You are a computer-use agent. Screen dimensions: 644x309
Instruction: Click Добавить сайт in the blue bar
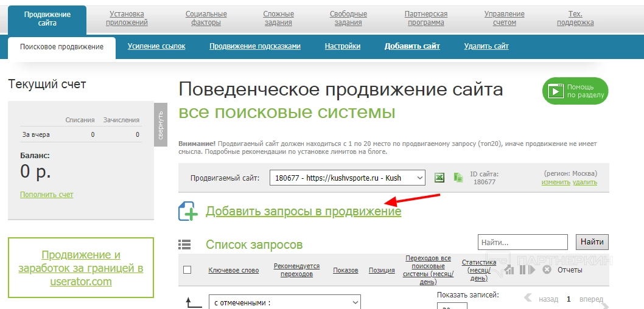pyautogui.click(x=412, y=46)
